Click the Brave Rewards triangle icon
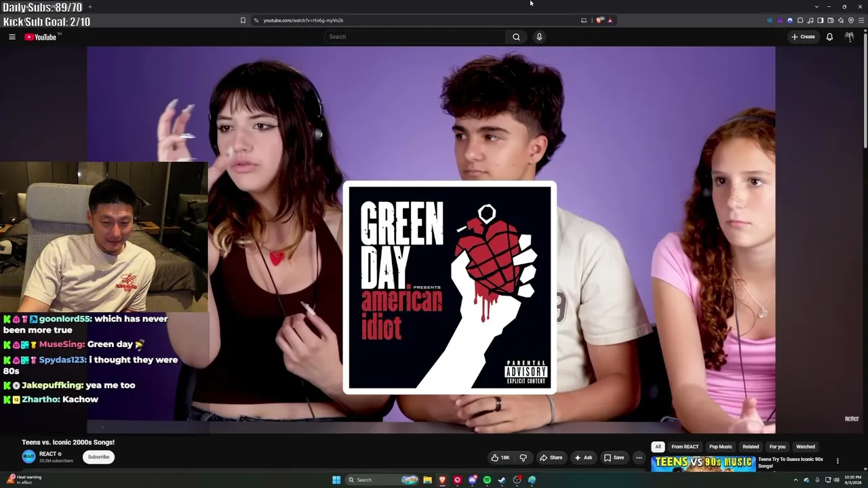Image resolution: width=868 pixels, height=488 pixels. 610,20
